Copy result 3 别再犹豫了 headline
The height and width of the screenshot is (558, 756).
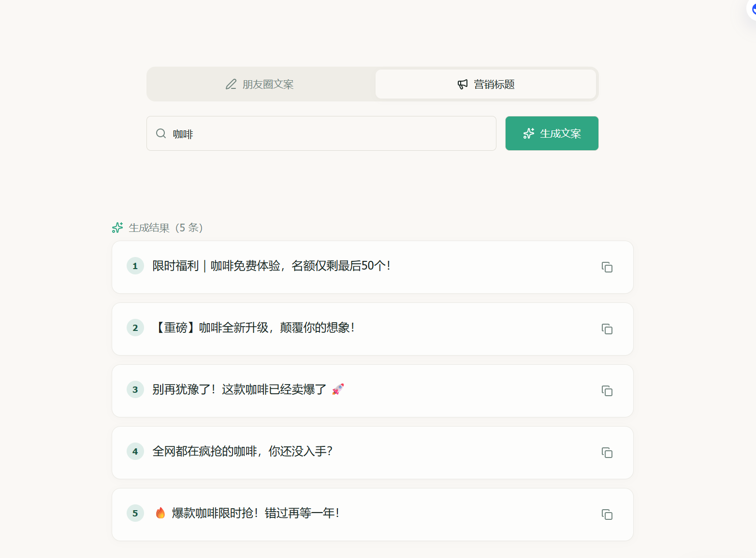click(x=607, y=391)
